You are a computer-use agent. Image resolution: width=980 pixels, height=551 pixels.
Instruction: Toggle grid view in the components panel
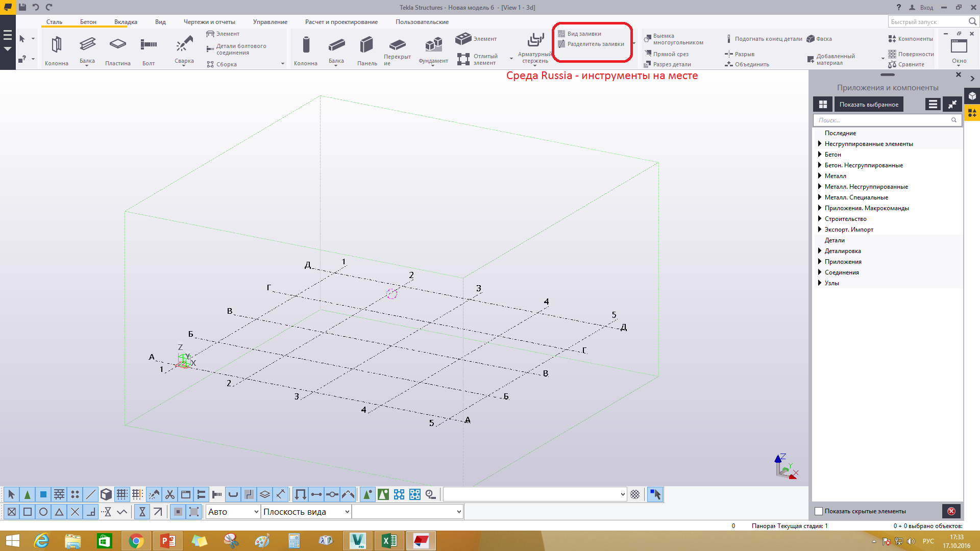(823, 105)
